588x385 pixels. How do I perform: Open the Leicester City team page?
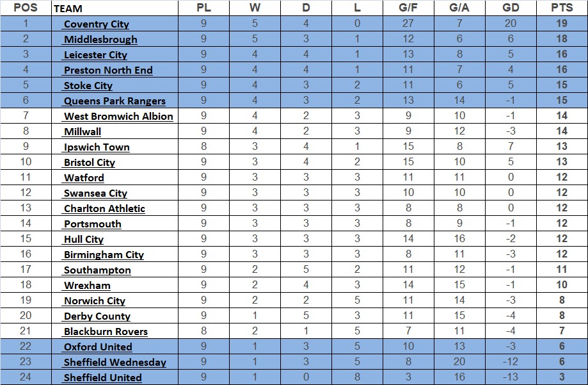tap(95, 55)
